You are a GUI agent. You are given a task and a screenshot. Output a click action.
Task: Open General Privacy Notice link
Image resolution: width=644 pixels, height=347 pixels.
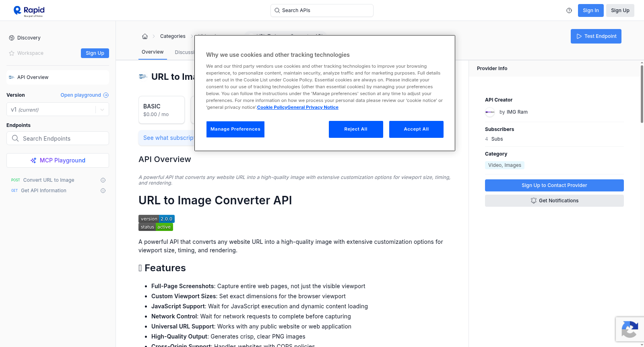(313, 107)
